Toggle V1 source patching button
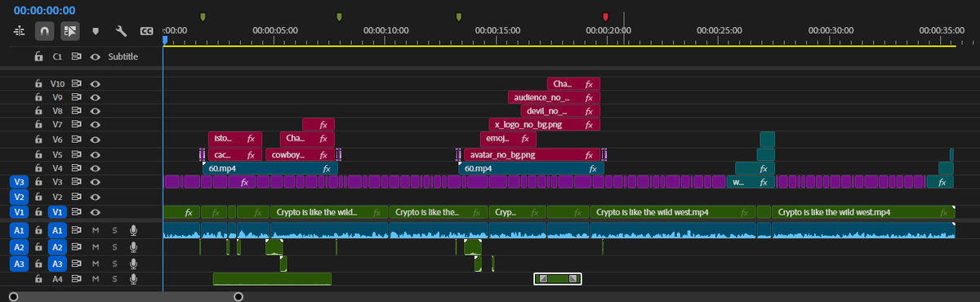This screenshot has height=302, width=980. click(x=19, y=211)
